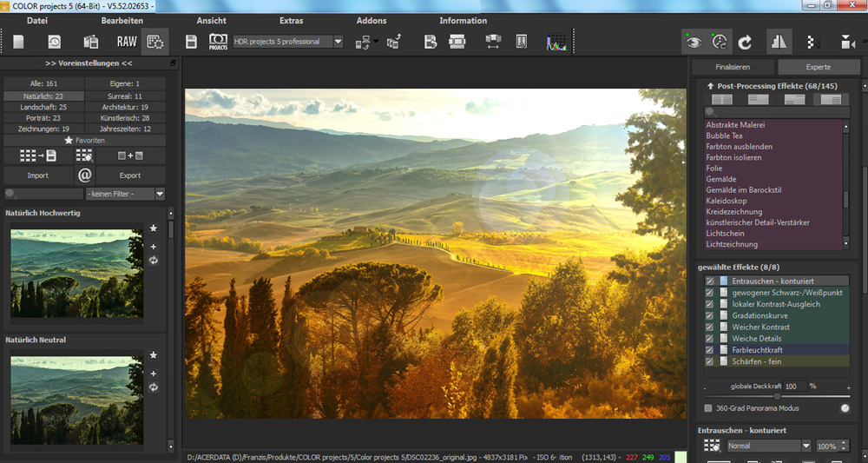This screenshot has height=463, width=868.
Task: Click the before/after comparison mirror icon
Action: coord(777,42)
